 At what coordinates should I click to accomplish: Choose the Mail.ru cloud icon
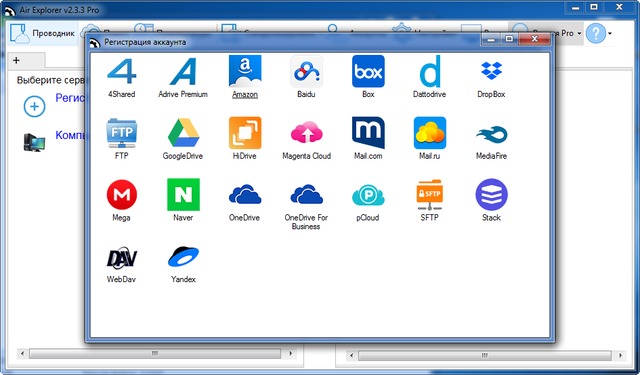point(429,133)
